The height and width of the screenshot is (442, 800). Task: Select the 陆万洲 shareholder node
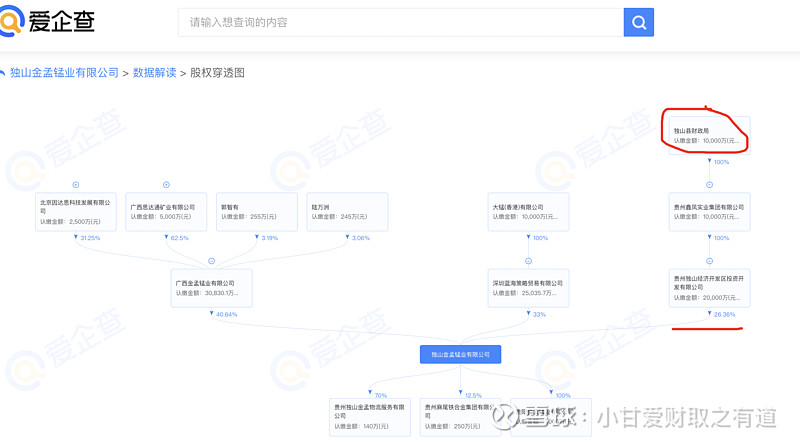(x=347, y=212)
